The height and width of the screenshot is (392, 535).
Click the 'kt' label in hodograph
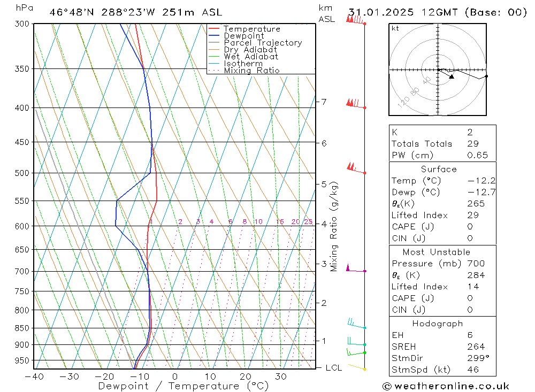point(395,28)
